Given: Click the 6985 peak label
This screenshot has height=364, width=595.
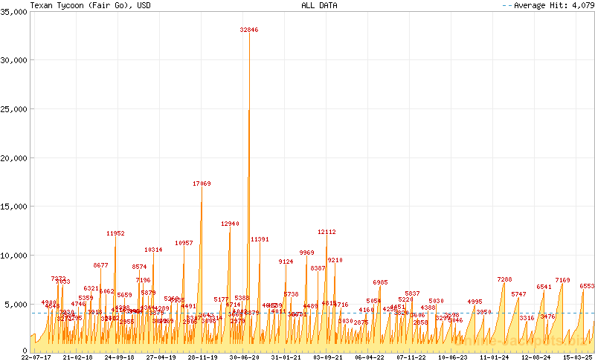Looking at the screenshot, I should [x=380, y=282].
